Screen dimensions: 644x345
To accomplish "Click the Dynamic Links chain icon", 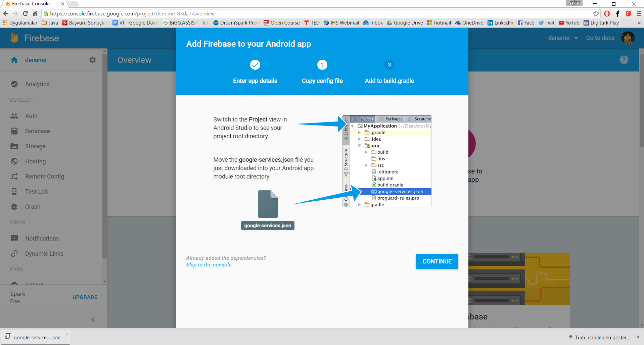I will click(14, 253).
